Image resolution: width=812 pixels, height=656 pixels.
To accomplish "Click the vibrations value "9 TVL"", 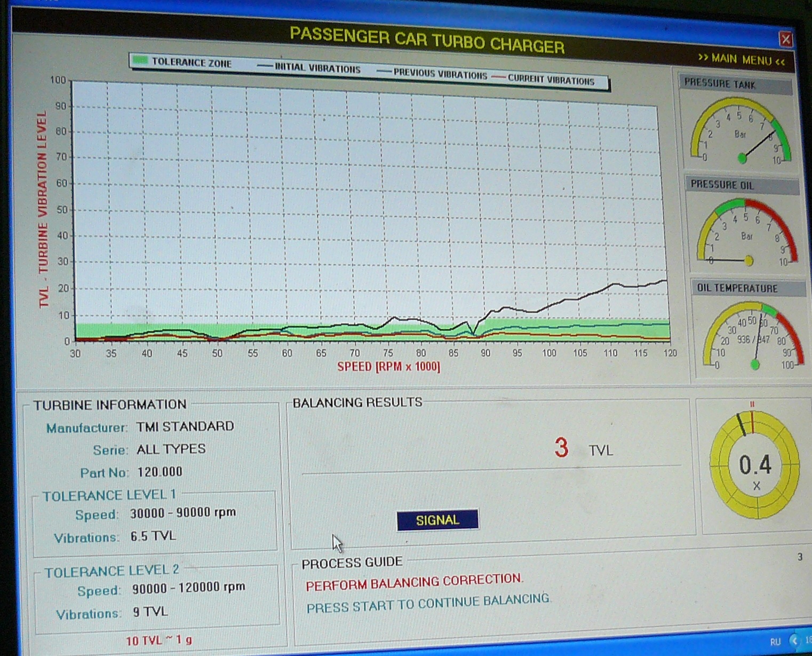I will click(x=150, y=612).
